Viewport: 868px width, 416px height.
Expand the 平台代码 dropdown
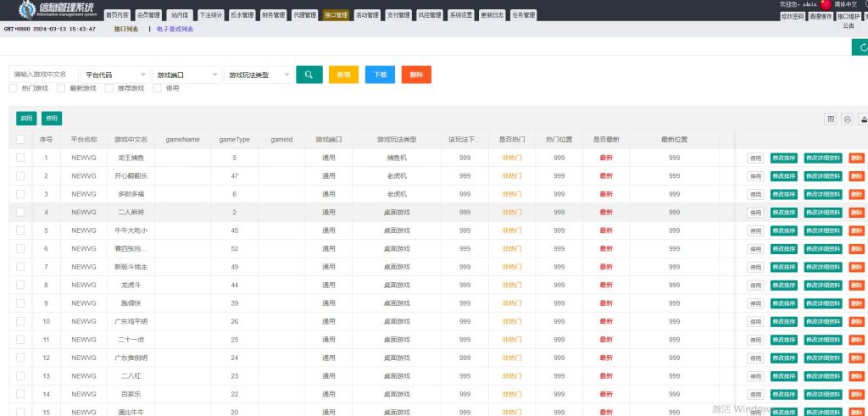(x=114, y=75)
